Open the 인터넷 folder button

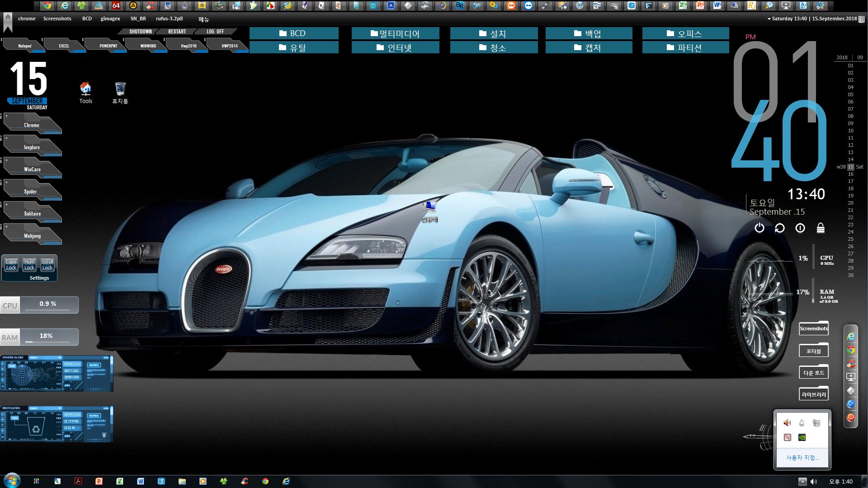(395, 47)
